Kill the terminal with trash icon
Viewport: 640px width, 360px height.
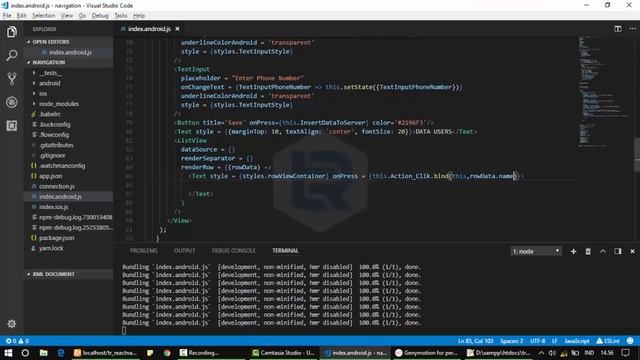tap(588, 251)
